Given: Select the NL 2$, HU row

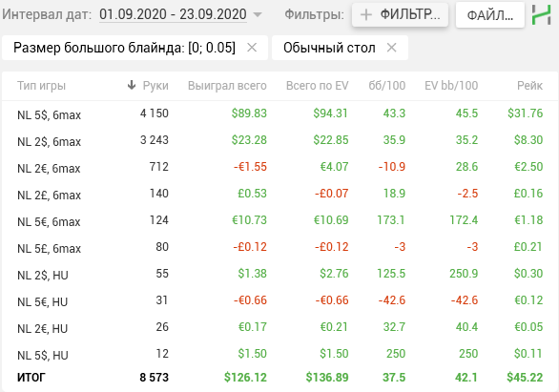Looking at the screenshot, I should 279,274.
